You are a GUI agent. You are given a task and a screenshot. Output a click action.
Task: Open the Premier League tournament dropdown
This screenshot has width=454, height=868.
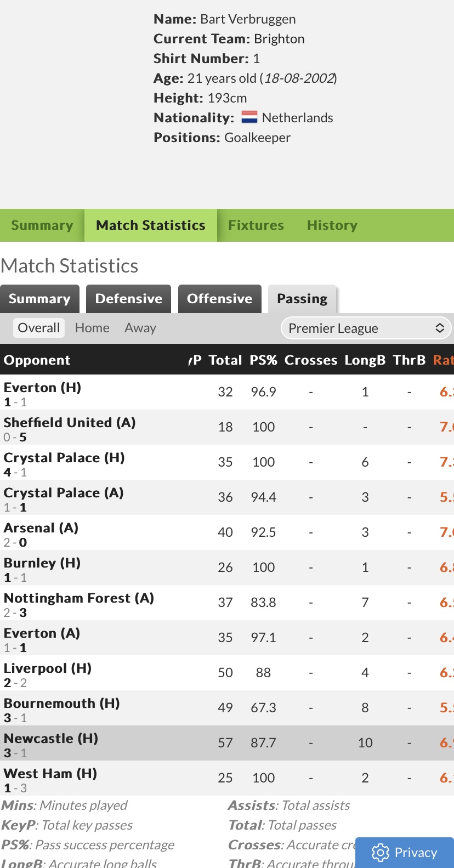pos(366,328)
